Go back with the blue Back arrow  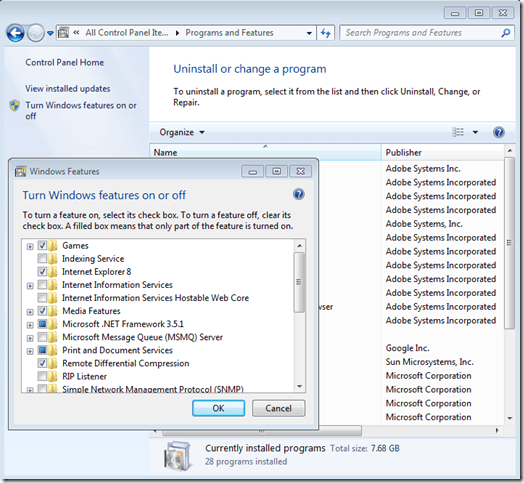coord(15,33)
